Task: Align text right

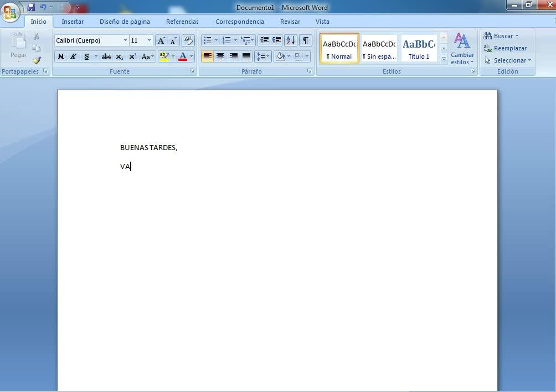Action: 233,56
